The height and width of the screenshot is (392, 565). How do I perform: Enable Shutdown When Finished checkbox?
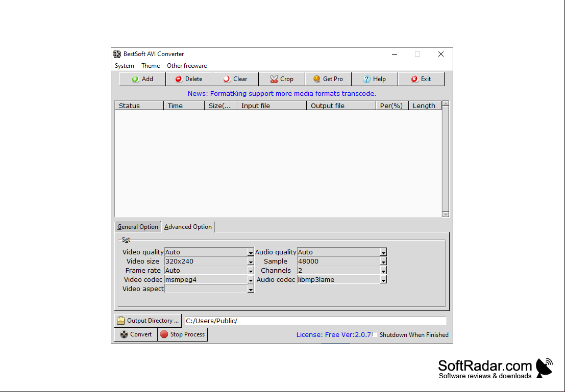coord(375,334)
